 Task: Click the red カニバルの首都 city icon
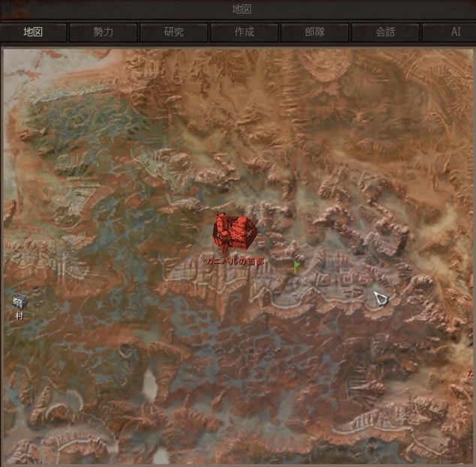pos(235,232)
